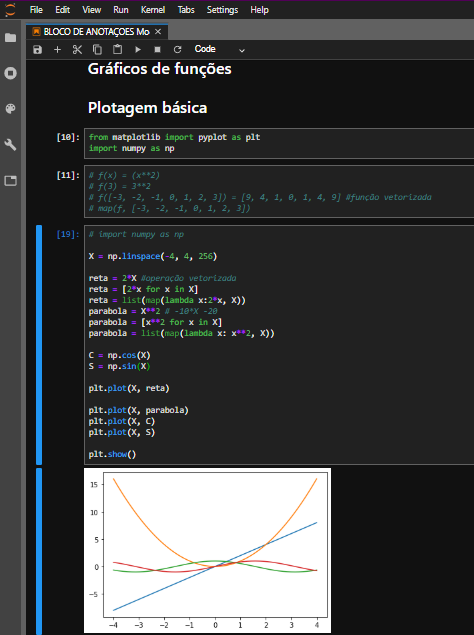Insert a new cell with the plus icon
The height and width of the screenshot is (635, 474).
[57, 50]
